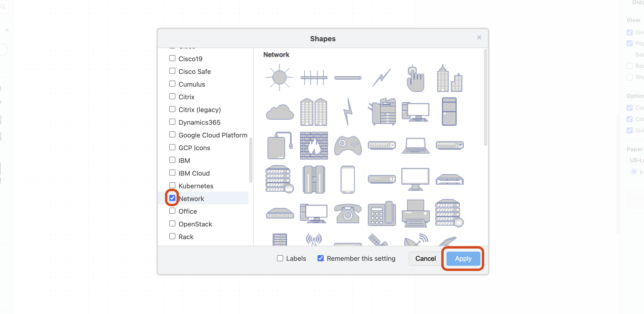Select the firewall shape
Viewport: 644px width, 314px height.
pyautogui.click(x=314, y=145)
